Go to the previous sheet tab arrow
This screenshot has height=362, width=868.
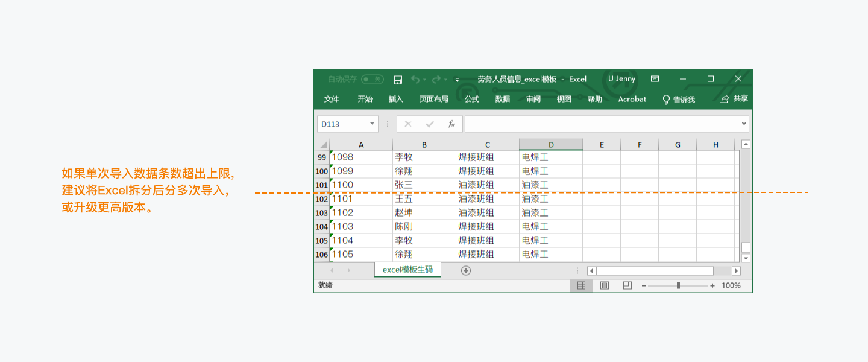pos(331,270)
